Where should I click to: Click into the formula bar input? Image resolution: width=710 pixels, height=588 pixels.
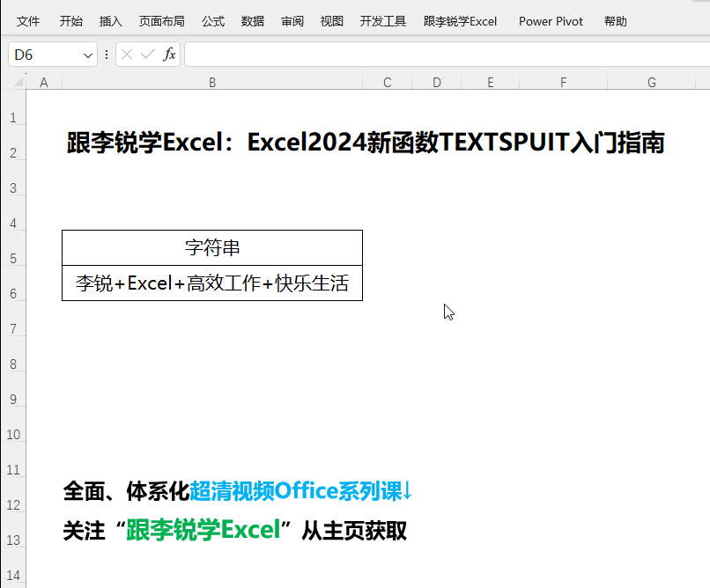click(x=447, y=55)
